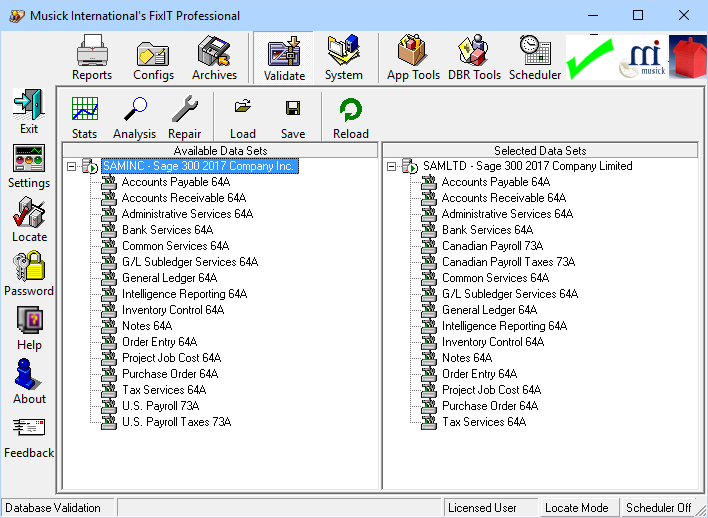708x518 pixels.
Task: Open the Archives toolbar icon
Action: 214,58
